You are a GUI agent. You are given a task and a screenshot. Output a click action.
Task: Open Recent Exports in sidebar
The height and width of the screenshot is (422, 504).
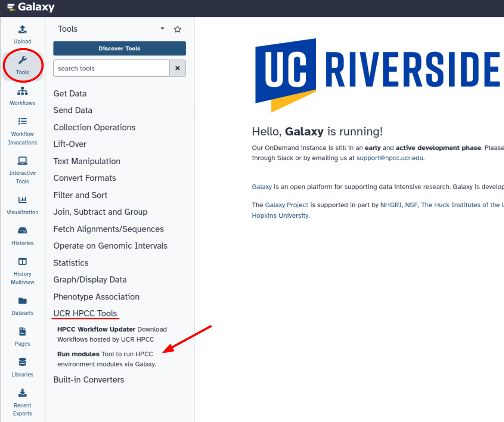pos(23,402)
